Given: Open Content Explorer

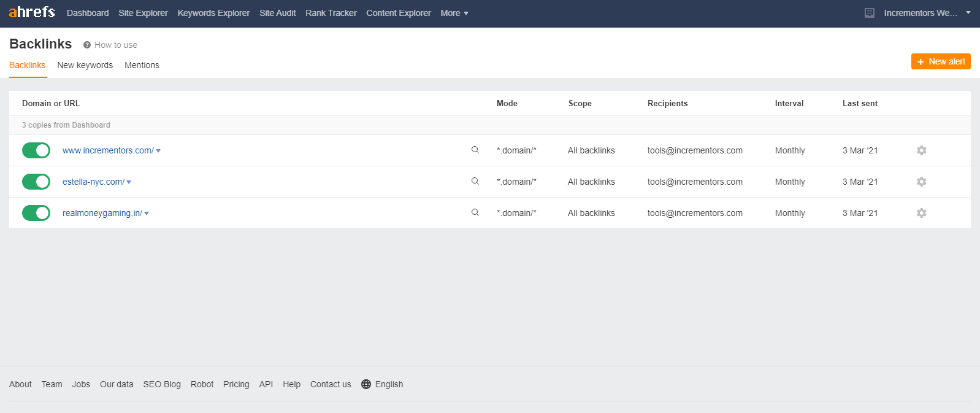Looking at the screenshot, I should [399, 13].
